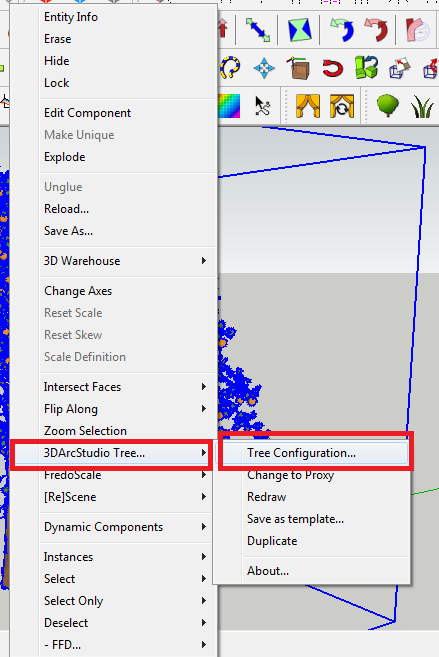
Task: Select Zoom Selection menu entry
Action: coord(127,431)
